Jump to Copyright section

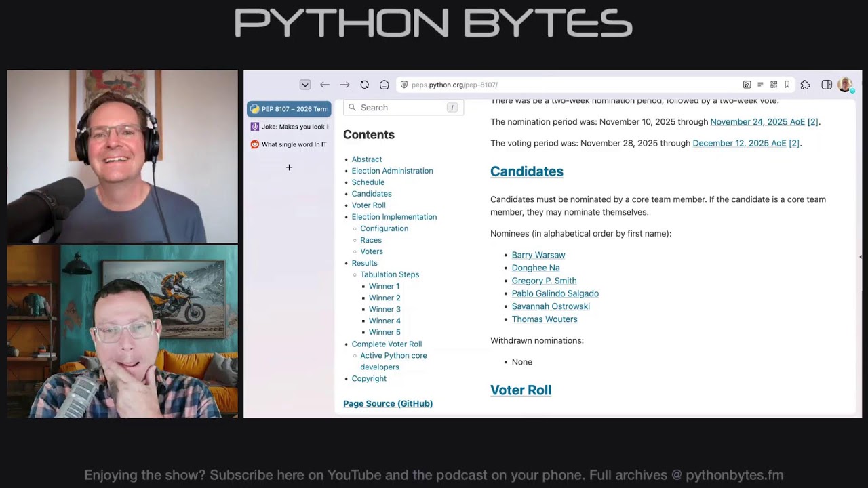pos(369,379)
